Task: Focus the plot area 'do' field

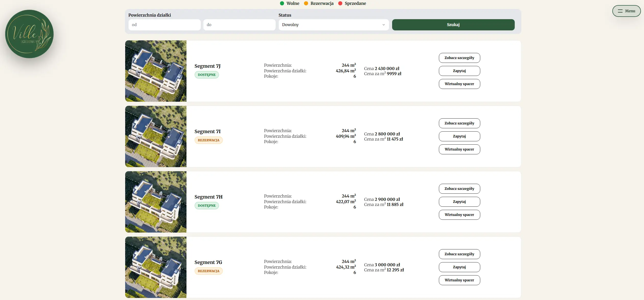Action: point(239,25)
